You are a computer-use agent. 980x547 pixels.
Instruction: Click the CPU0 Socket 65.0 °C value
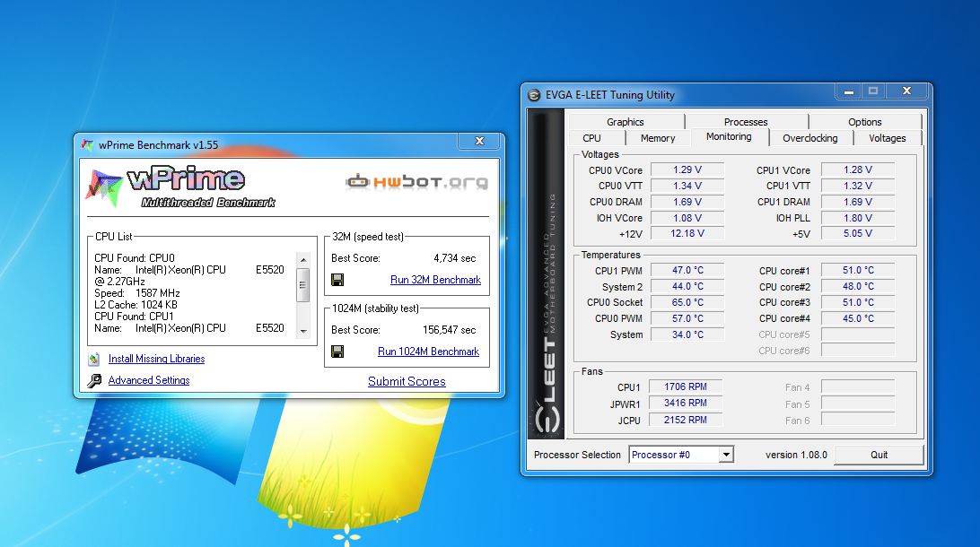click(x=687, y=302)
